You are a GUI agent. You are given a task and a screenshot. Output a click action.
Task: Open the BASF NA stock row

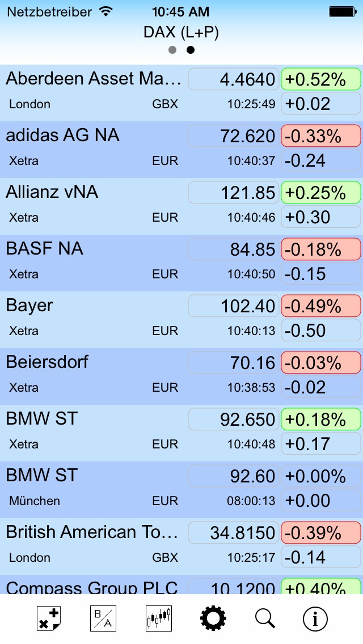181,263
